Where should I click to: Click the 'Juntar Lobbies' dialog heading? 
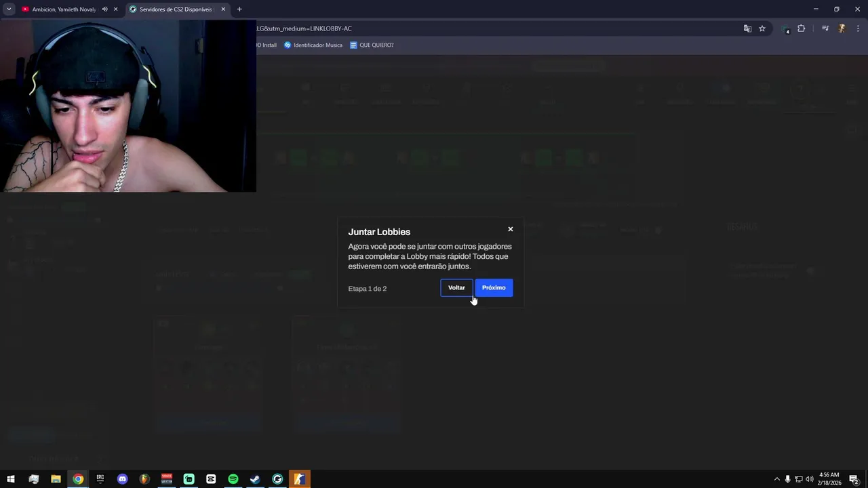[x=379, y=232]
